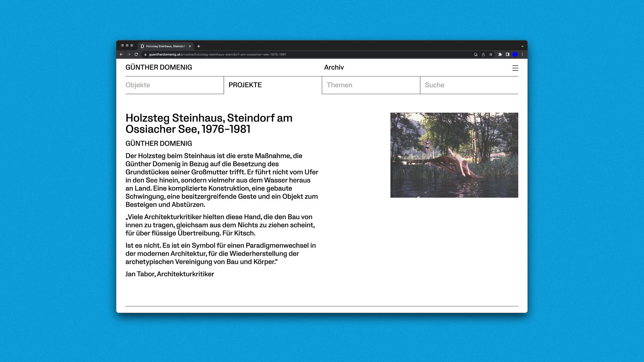This screenshot has height=362, width=644.
Task: Click the share icon in address bar
Action: click(x=483, y=54)
